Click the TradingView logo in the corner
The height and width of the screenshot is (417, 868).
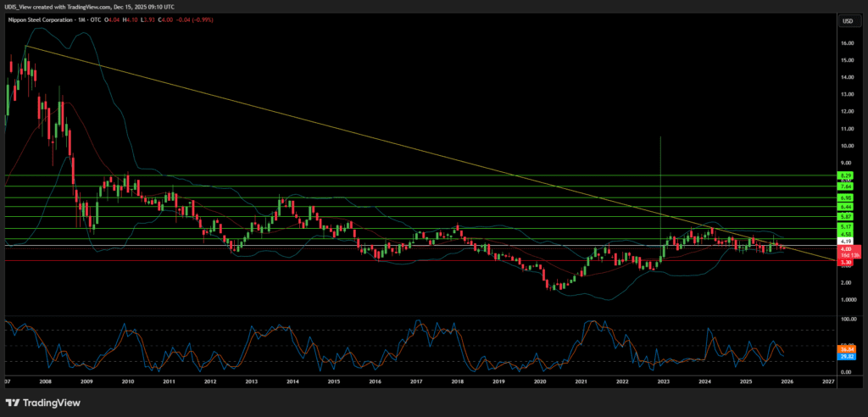pyautogui.click(x=44, y=400)
